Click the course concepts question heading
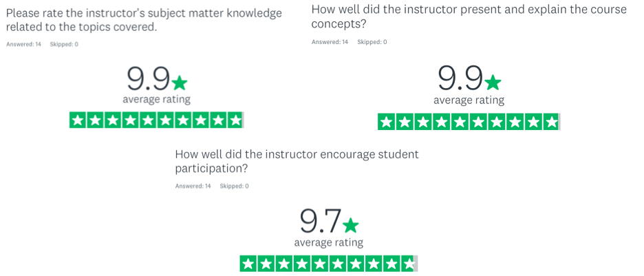 [x=469, y=17]
